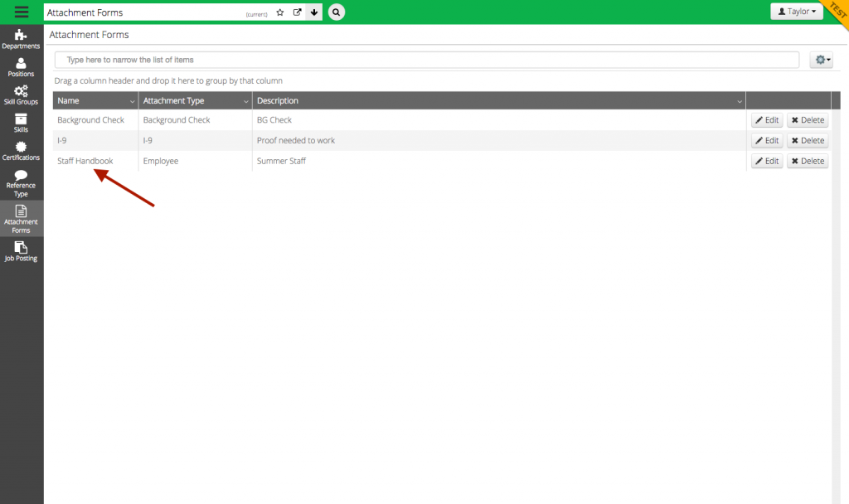849x504 pixels.
Task: Favorite this page with the star icon
Action: 280,12
